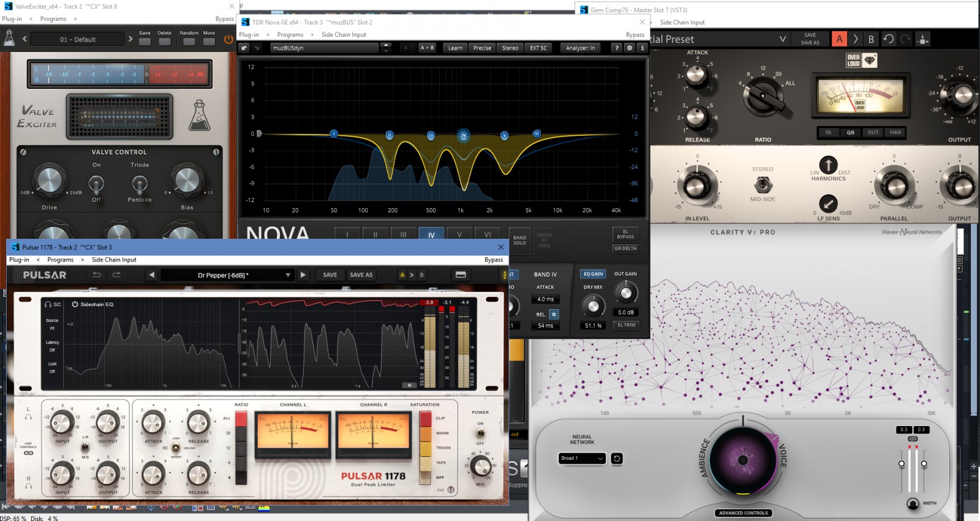Click Link Controls chain icon in Pulsar
Viewport: 980px width, 521px height.
coord(28,454)
